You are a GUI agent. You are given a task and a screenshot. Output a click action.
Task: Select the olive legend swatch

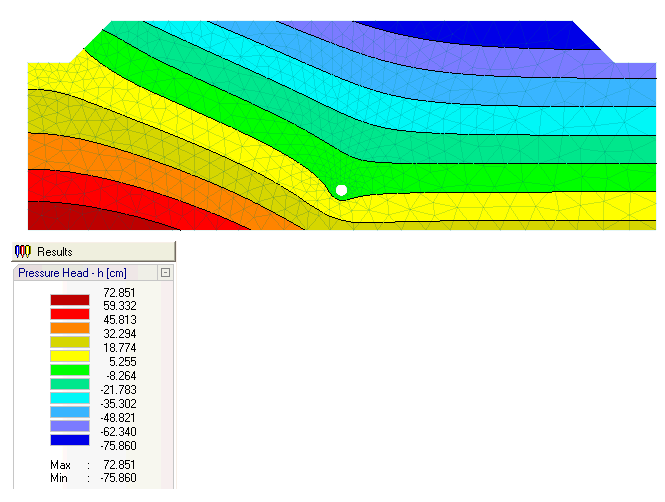70,342
